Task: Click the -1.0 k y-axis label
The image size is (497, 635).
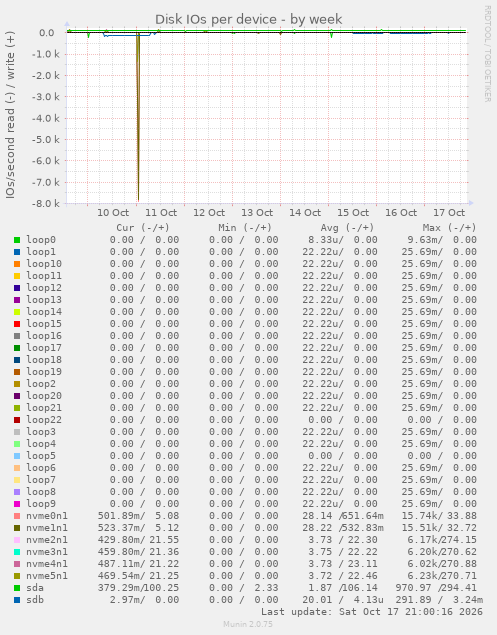Action: coord(46,54)
